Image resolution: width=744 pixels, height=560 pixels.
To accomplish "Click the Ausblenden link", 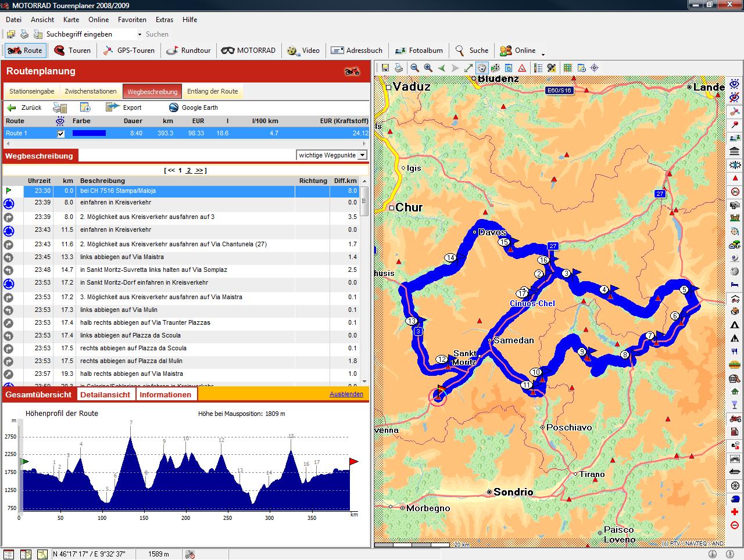I will (346, 394).
